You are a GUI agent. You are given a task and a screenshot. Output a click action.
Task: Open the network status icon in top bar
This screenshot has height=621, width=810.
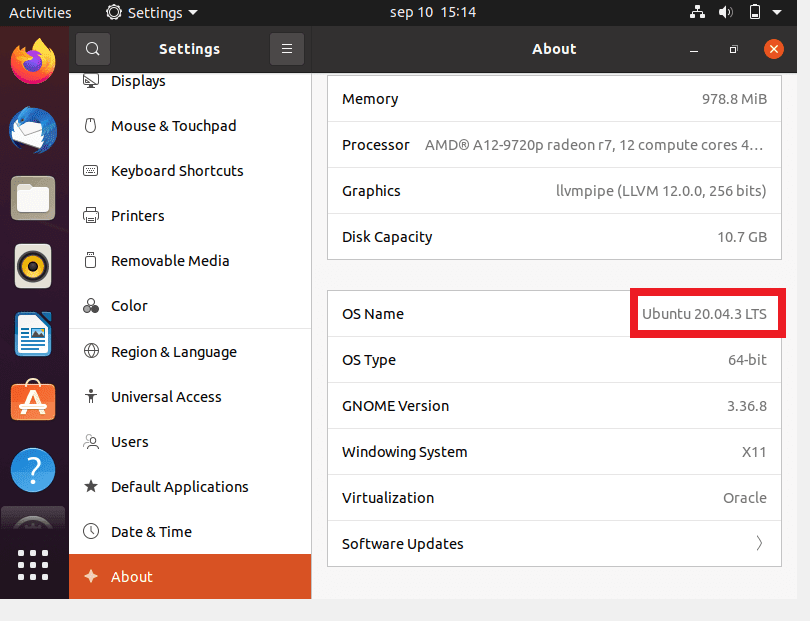point(697,12)
